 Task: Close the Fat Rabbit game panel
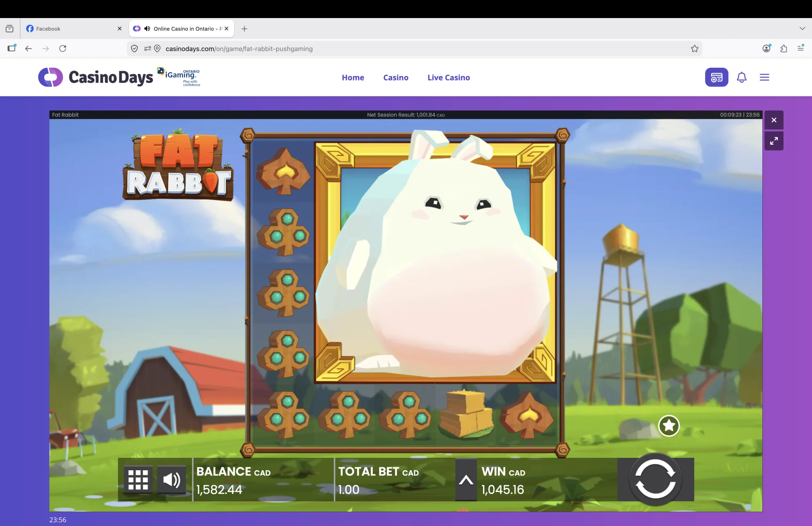click(774, 120)
